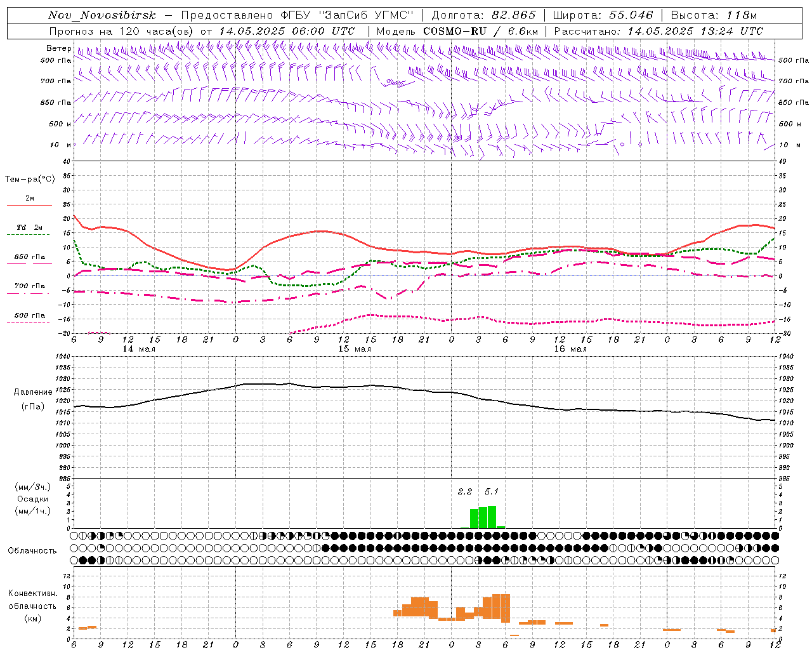Click the Тем-ра(°C) axis title
Image resolution: width=812 pixels, height=650 pixels.
(30, 180)
